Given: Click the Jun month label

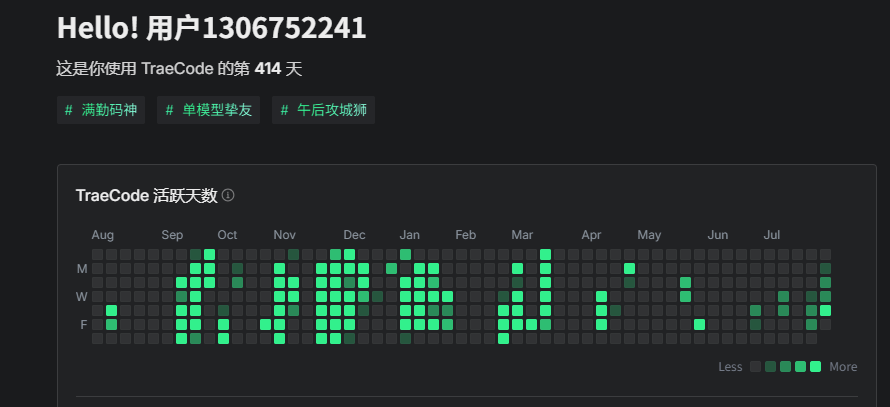Looking at the screenshot, I should (717, 235).
